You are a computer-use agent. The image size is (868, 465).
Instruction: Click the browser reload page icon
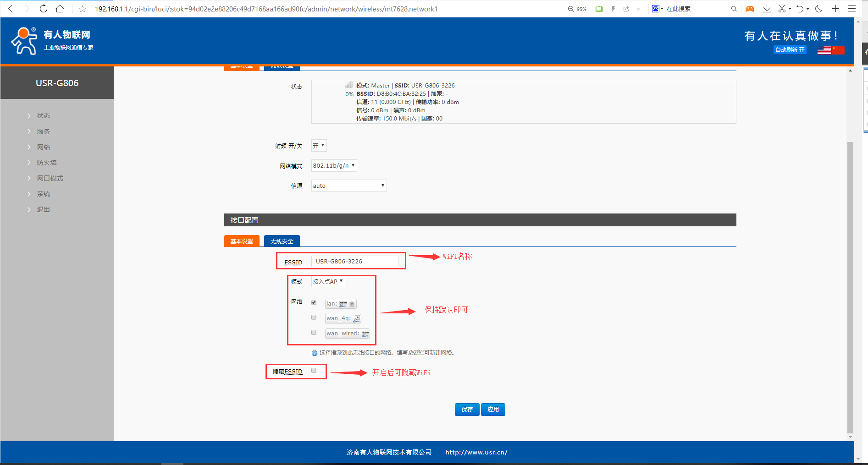pyautogui.click(x=43, y=9)
